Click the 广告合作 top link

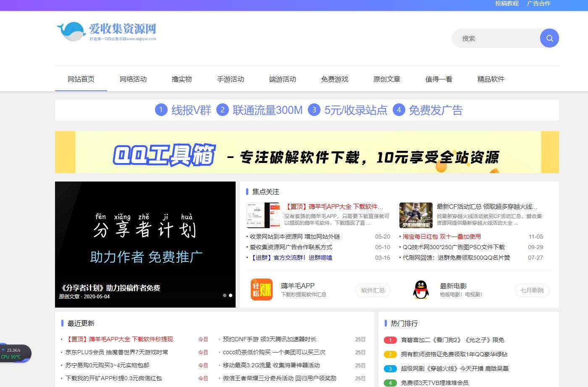[x=539, y=3]
